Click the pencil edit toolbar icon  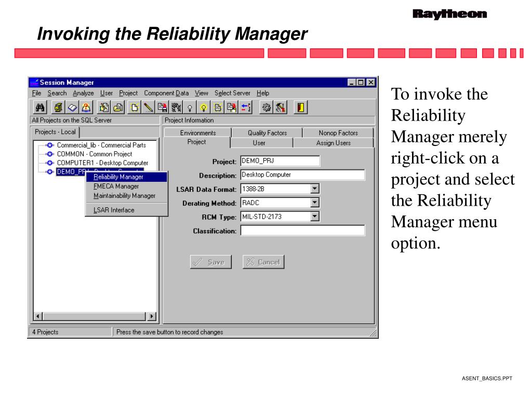(148, 108)
